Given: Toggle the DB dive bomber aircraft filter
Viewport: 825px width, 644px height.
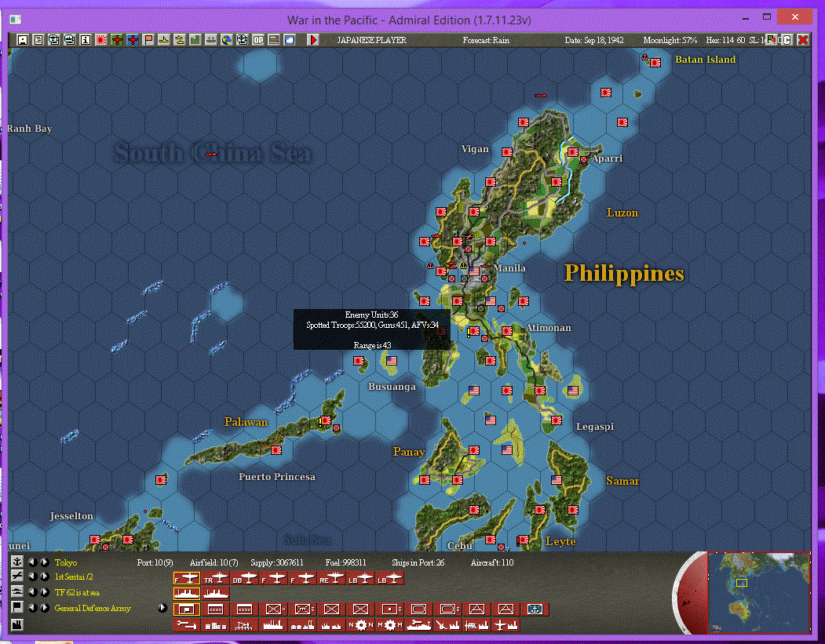Looking at the screenshot, I should click(x=245, y=579).
